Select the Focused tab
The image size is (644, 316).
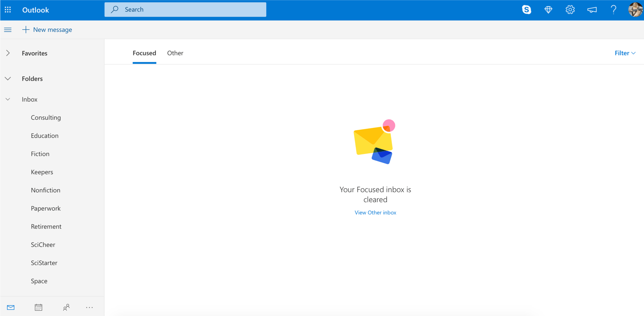(x=144, y=53)
